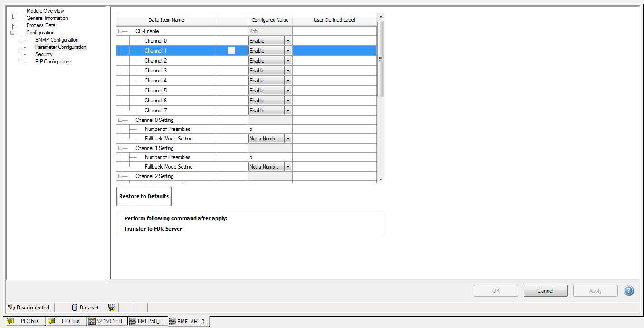This screenshot has height=328, width=644.
Task: Select the Channel 3 row name
Action: coord(155,71)
